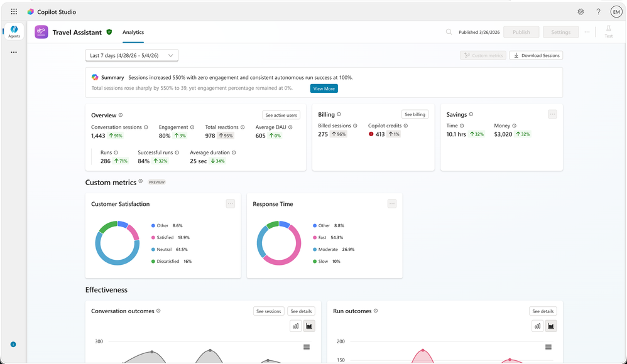627x364 pixels.
Task: Select the Analytics tab
Action: 133,33
